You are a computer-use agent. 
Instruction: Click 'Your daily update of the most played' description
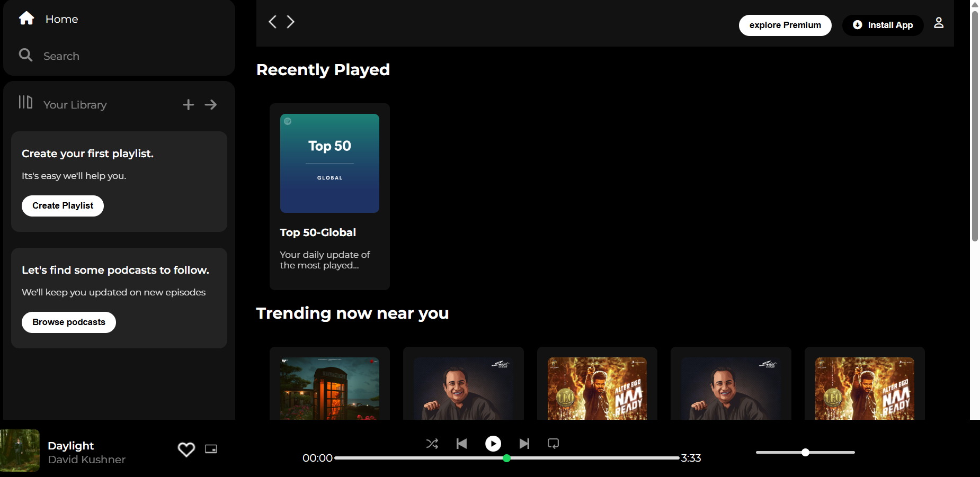325,260
